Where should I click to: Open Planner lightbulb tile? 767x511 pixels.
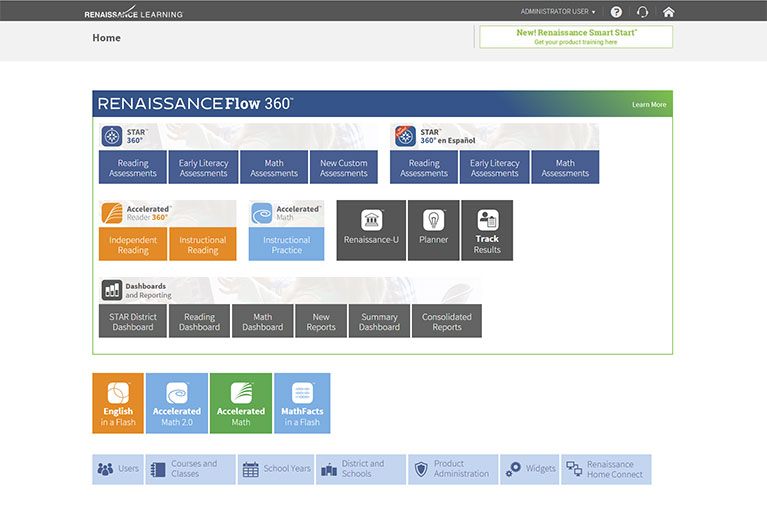pyautogui.click(x=433, y=230)
